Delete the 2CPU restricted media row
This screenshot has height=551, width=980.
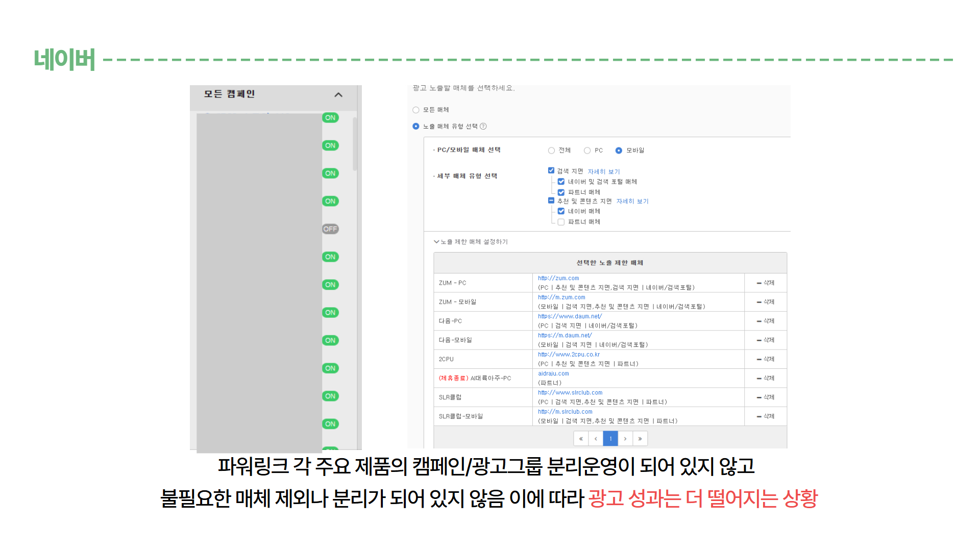click(766, 359)
